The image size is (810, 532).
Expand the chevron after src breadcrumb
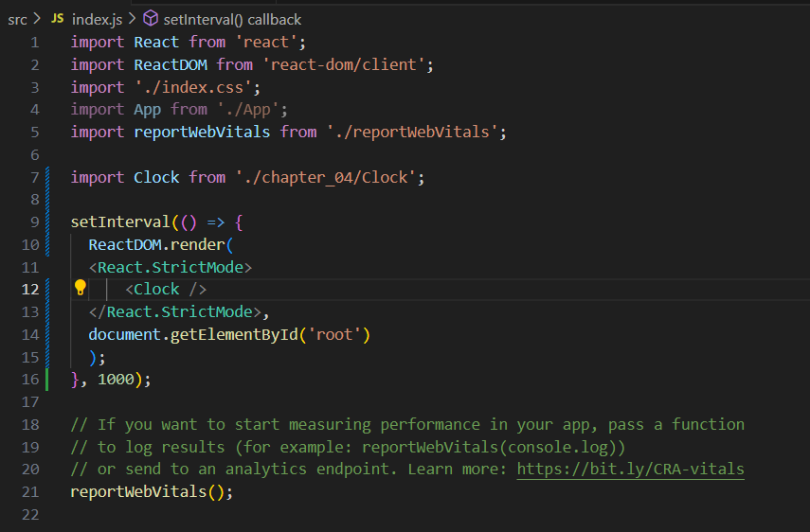[x=37, y=19]
